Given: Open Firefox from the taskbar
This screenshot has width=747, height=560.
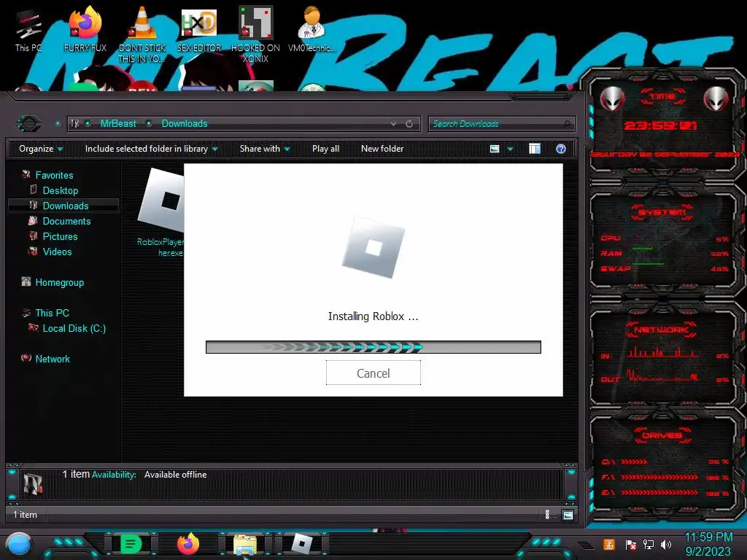Looking at the screenshot, I should 188,544.
